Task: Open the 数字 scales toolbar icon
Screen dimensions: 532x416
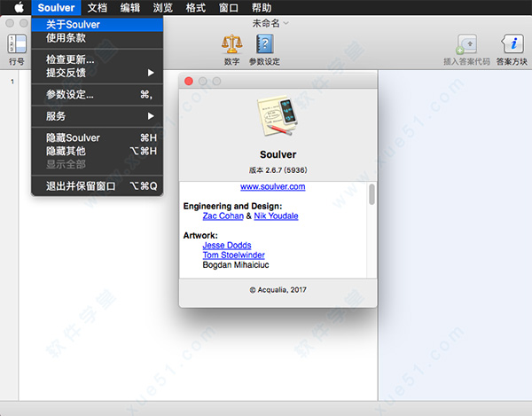Action: (232, 44)
